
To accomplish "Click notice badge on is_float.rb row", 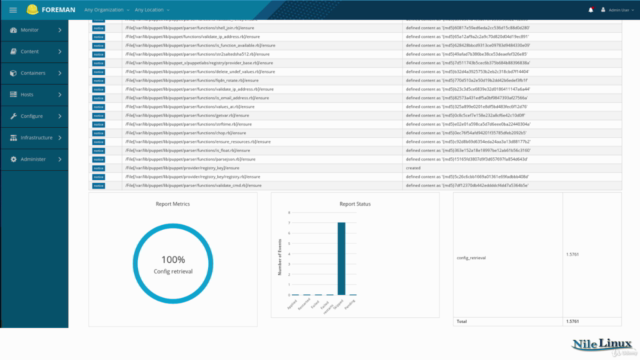I will tap(98, 151).
